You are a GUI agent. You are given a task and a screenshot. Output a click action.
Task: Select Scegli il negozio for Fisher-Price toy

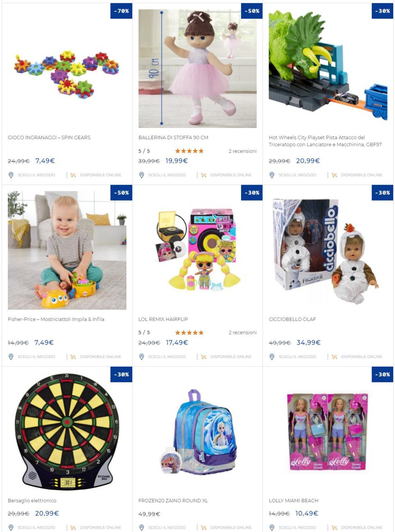click(36, 357)
